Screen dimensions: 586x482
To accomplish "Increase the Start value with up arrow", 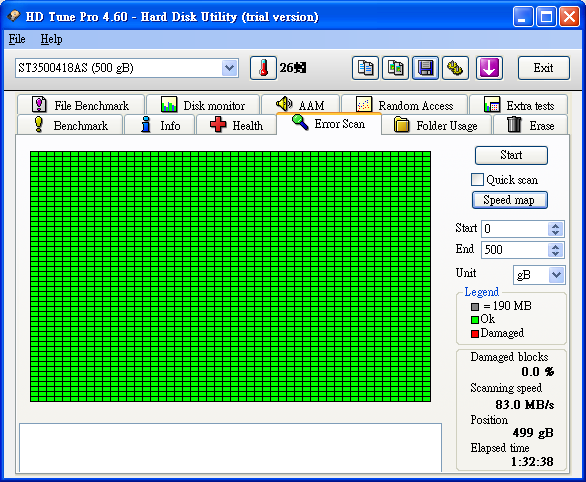I will [555, 225].
